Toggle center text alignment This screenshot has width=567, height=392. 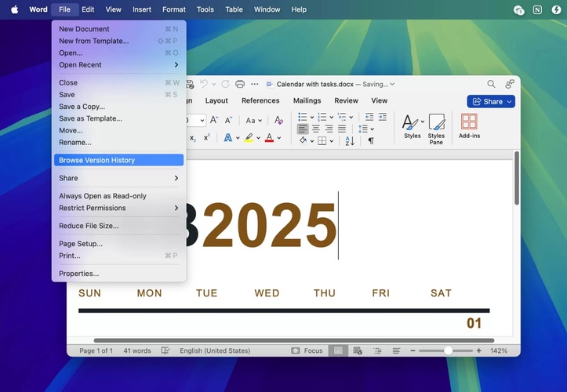[x=316, y=129]
